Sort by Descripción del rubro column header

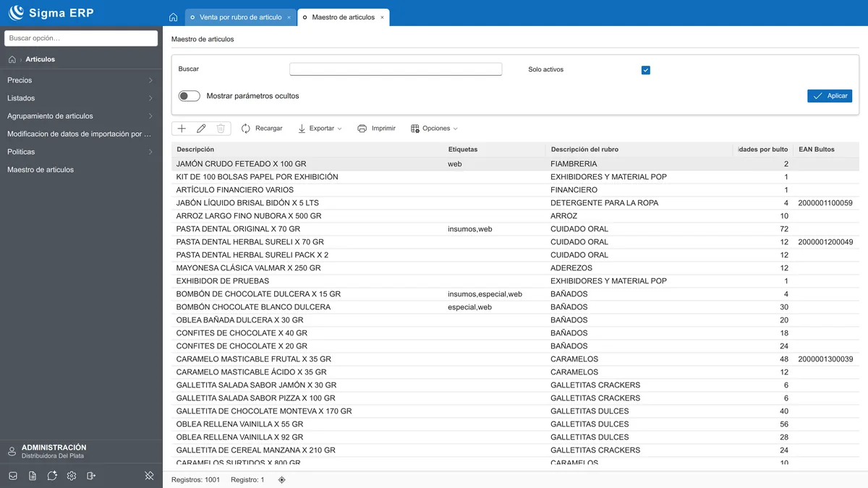tap(584, 150)
